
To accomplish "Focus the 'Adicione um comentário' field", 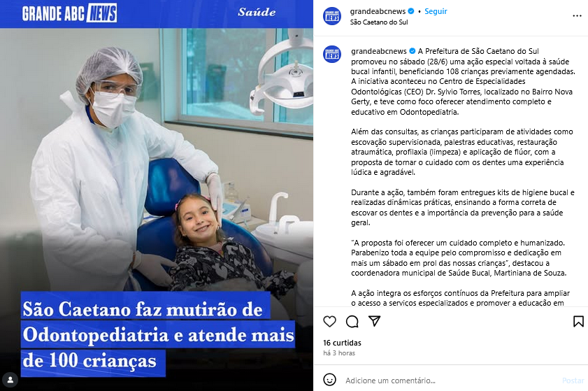I will point(450,381).
